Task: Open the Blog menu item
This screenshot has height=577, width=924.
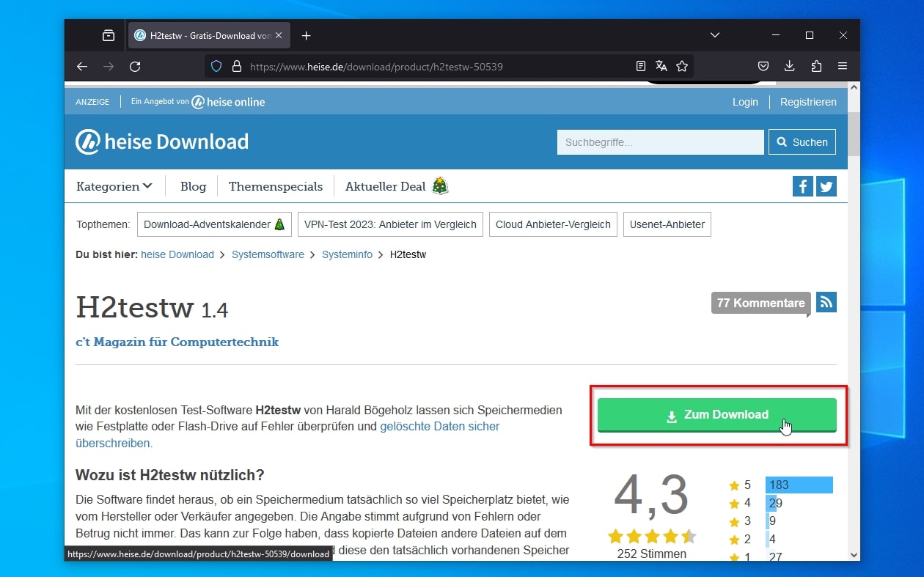Action: [193, 186]
